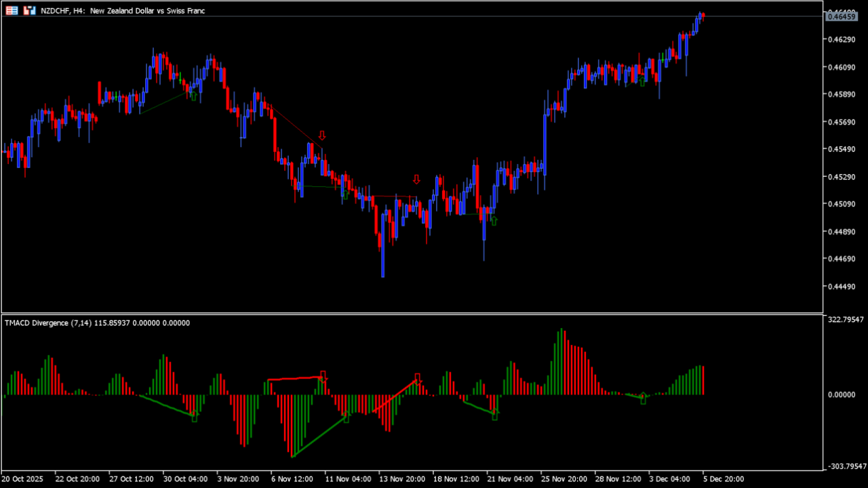The image size is (868, 488).
Task: Click the green buy arrow below the November candles
Action: click(493, 220)
